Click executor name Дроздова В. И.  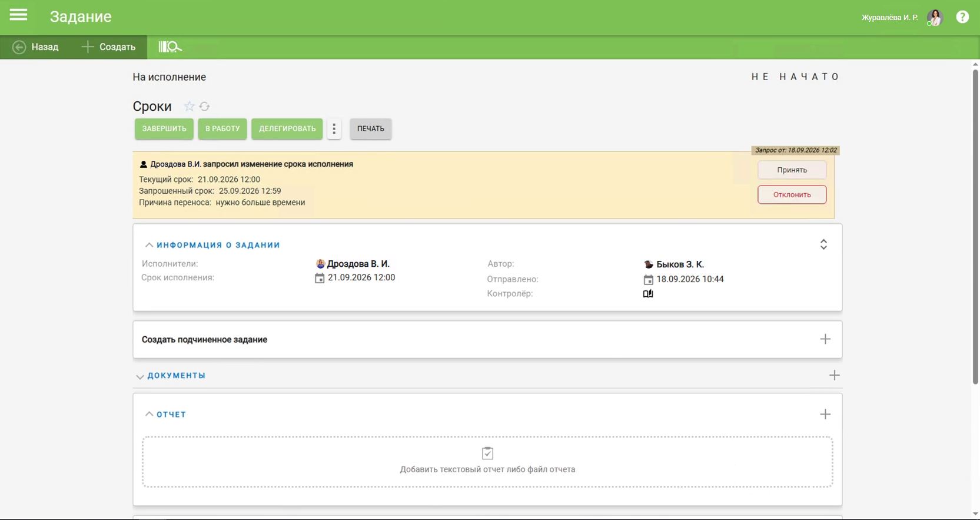click(x=358, y=264)
